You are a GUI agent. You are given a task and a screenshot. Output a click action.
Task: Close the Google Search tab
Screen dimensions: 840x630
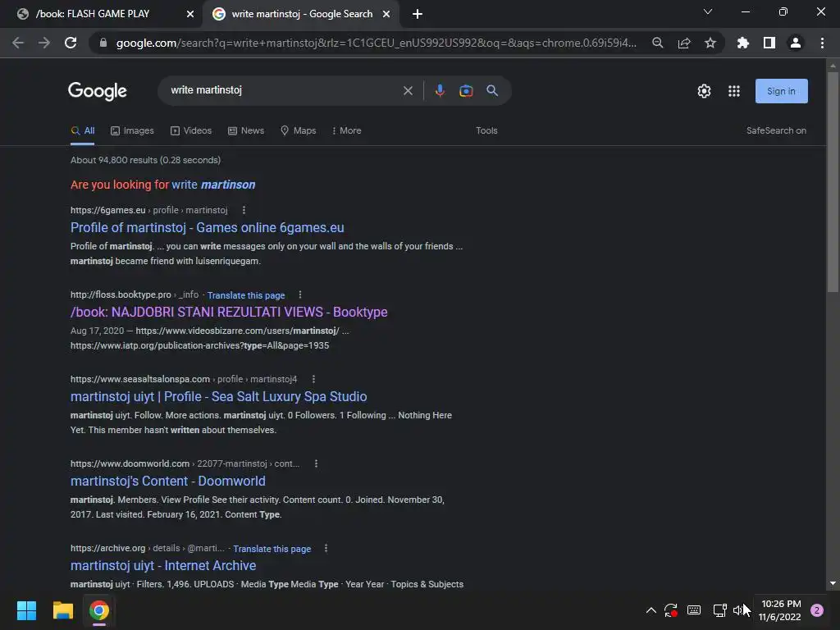(x=386, y=14)
